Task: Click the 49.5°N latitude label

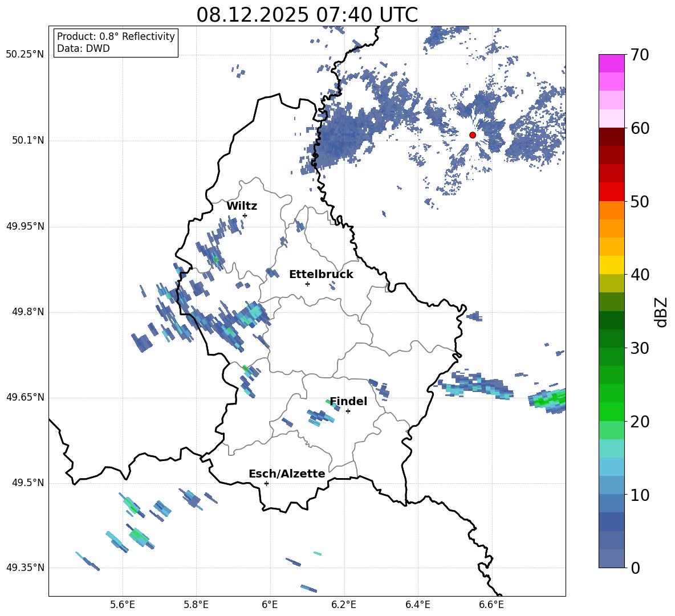Action: [x=27, y=483]
